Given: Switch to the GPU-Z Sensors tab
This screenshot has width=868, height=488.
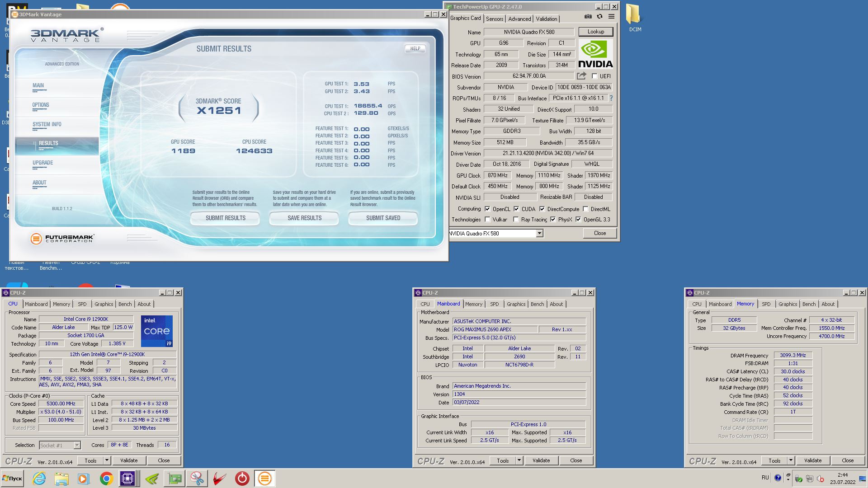Looking at the screenshot, I should point(494,19).
